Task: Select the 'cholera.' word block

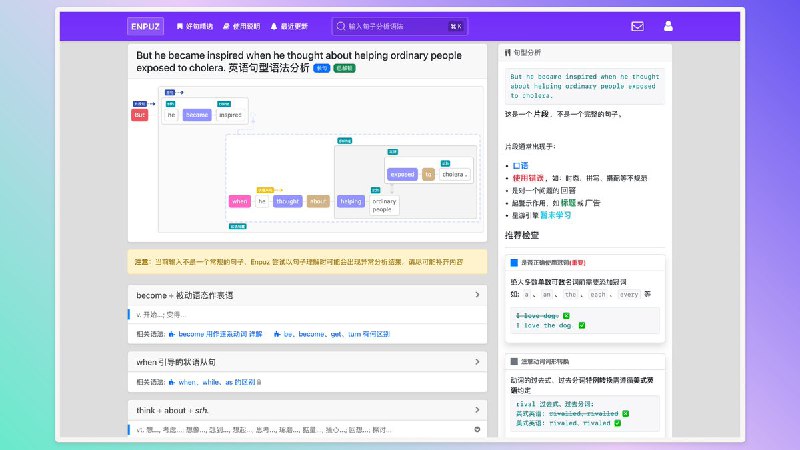Action: coord(455,174)
